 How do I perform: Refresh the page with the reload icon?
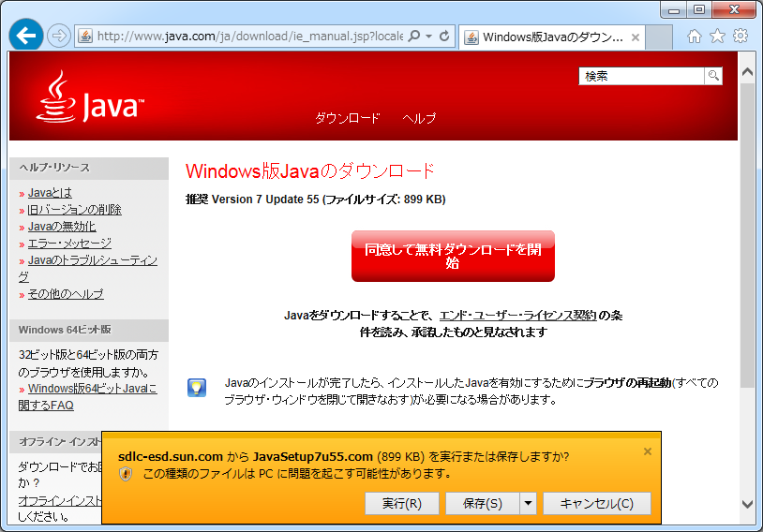(444, 36)
